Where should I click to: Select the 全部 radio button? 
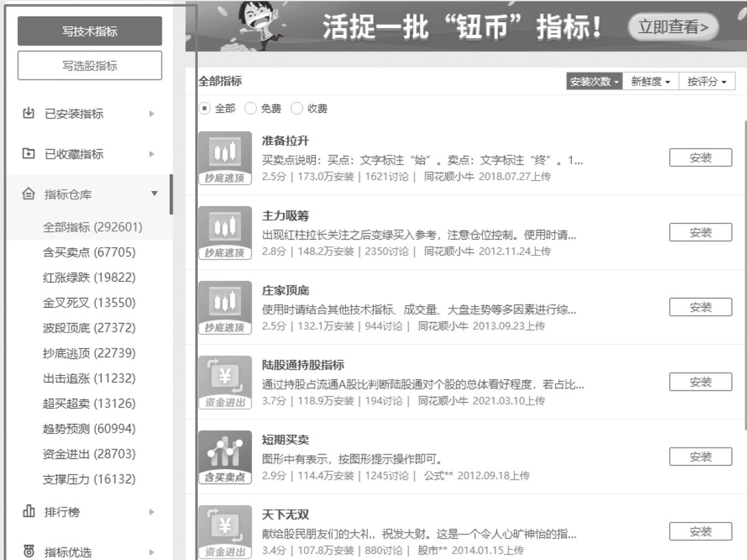[x=204, y=108]
